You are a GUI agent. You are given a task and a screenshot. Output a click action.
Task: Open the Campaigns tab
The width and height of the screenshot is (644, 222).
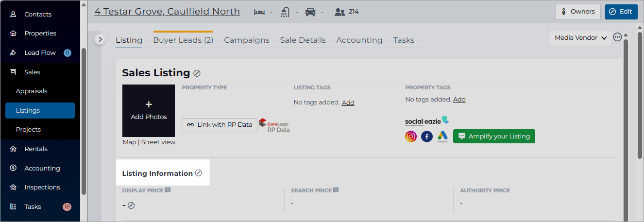[x=247, y=40]
